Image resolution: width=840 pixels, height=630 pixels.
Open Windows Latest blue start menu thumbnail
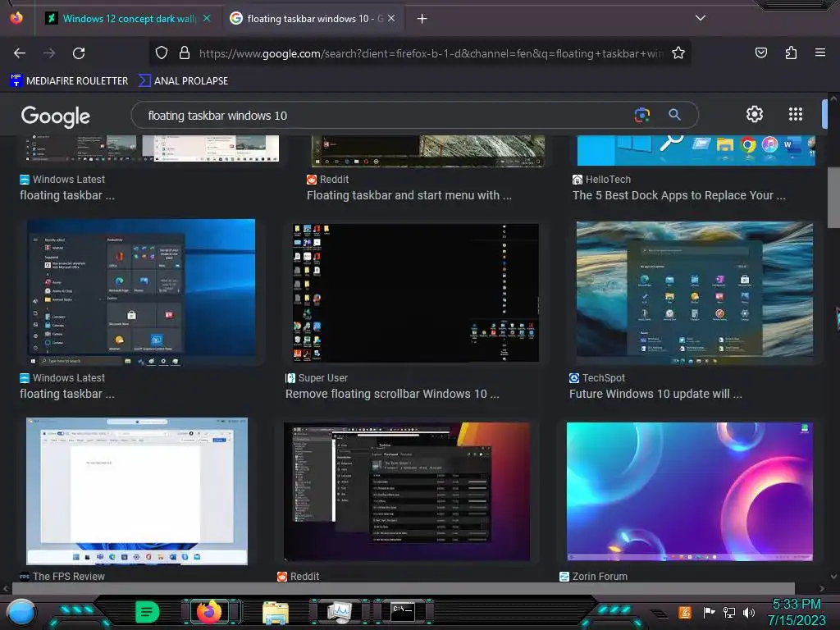click(141, 293)
